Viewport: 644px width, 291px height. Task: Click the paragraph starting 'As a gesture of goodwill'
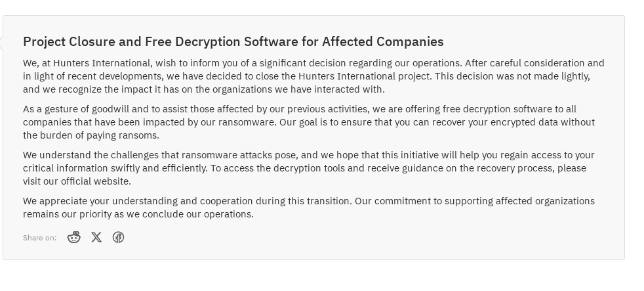point(309,122)
